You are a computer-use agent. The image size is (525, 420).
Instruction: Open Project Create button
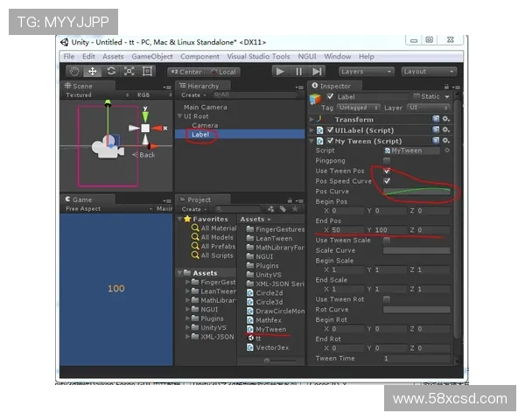point(194,209)
